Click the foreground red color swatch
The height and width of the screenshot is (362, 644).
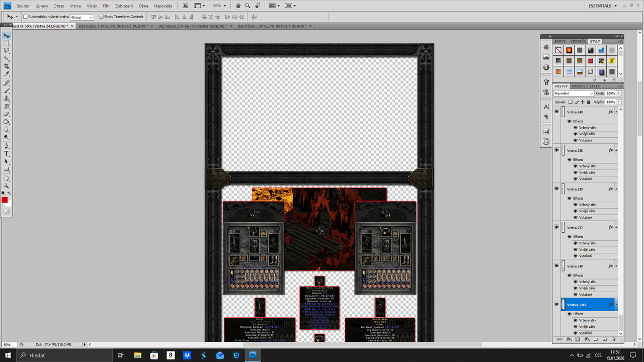5,200
